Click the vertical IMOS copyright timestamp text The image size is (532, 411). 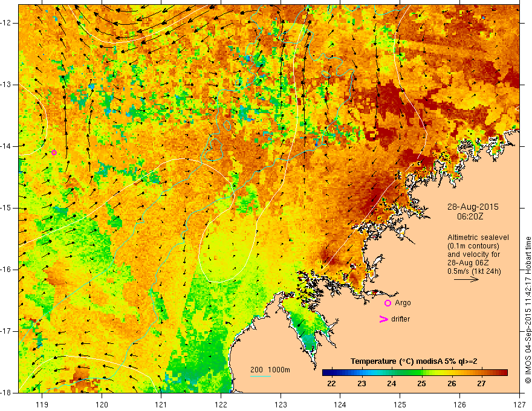(528, 310)
